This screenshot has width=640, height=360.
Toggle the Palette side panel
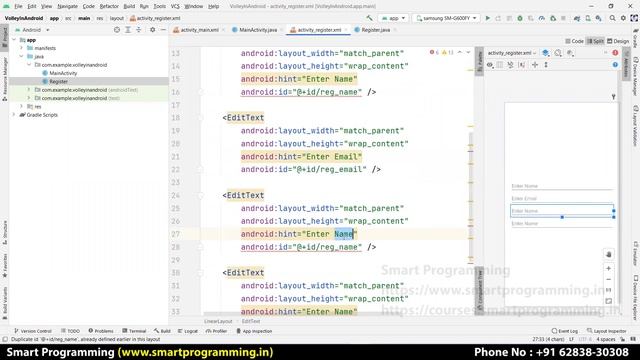(480, 62)
